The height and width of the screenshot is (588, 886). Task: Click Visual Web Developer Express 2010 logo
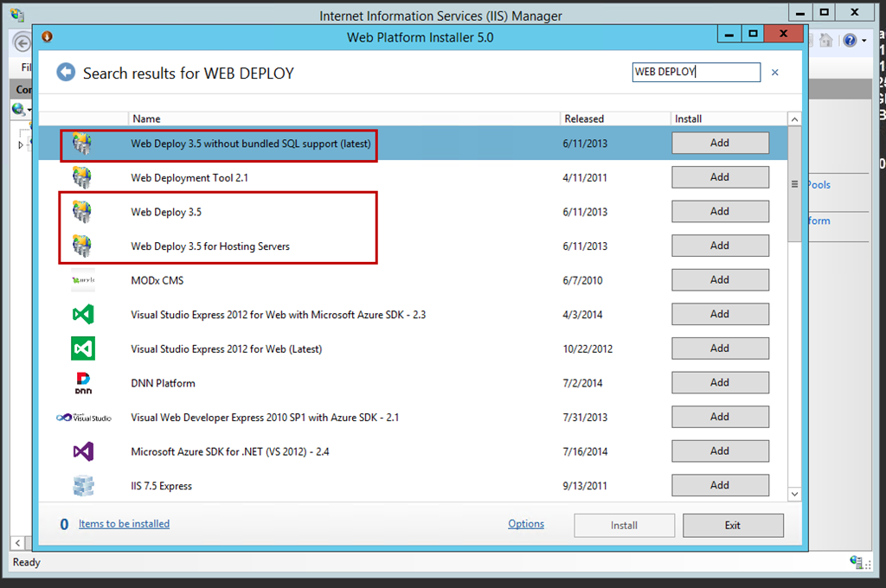84,418
